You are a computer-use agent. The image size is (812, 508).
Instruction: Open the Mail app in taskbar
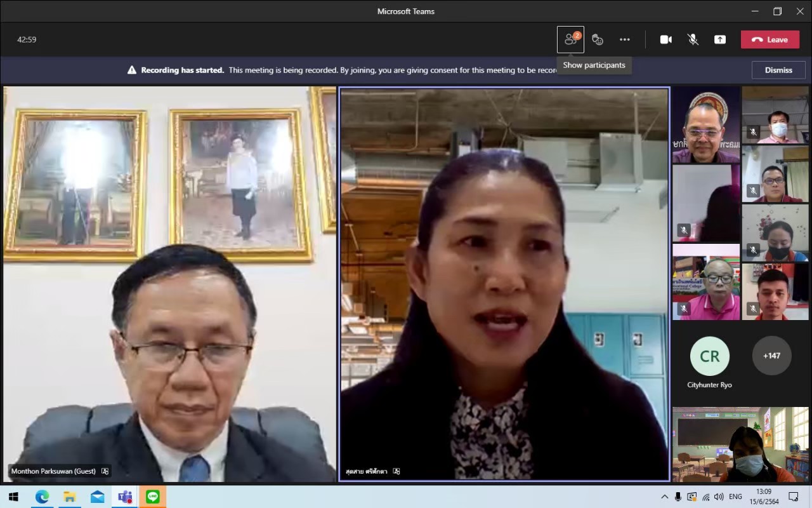(x=97, y=497)
